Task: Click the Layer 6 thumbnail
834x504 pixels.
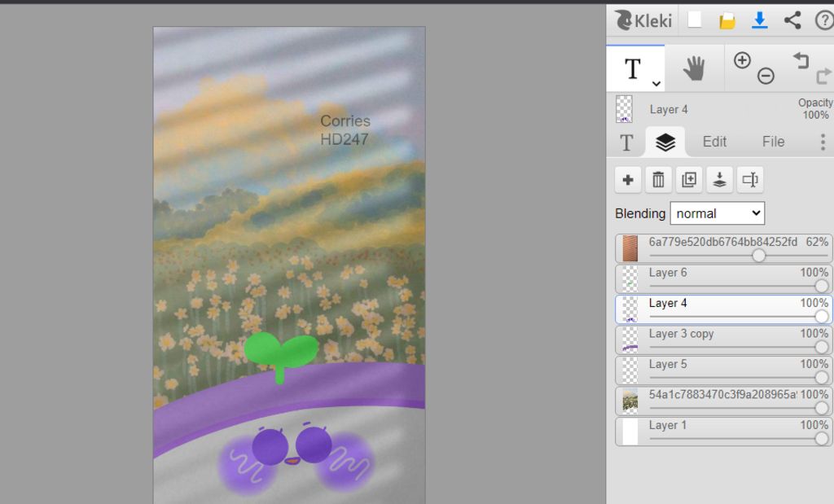Action: (x=630, y=278)
